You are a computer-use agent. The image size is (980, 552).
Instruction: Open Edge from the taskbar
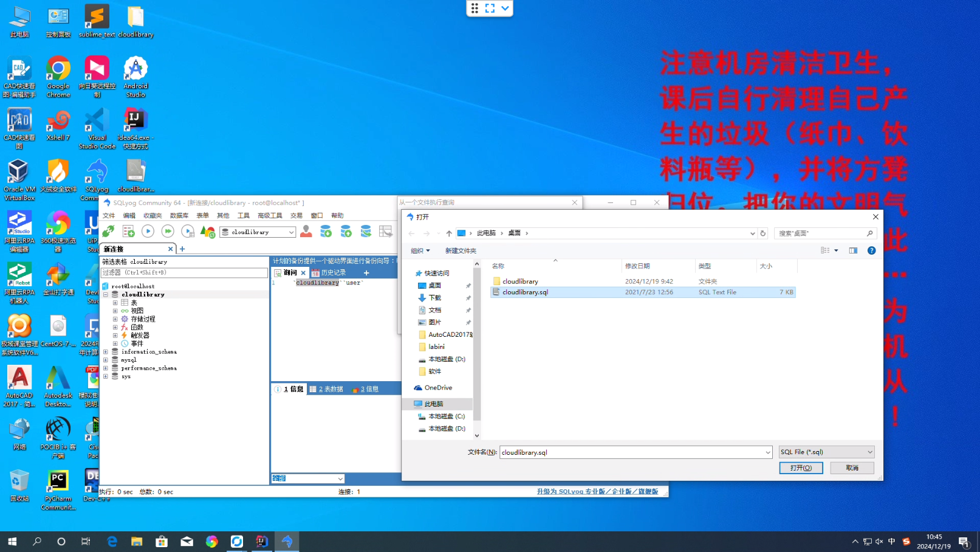pyautogui.click(x=112, y=542)
